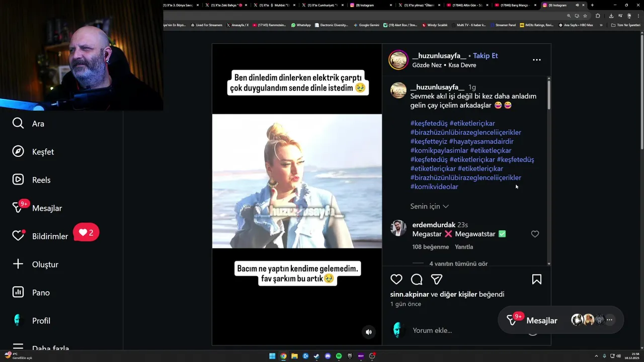Expand the Senin için comment sort dropdown

tap(429, 206)
